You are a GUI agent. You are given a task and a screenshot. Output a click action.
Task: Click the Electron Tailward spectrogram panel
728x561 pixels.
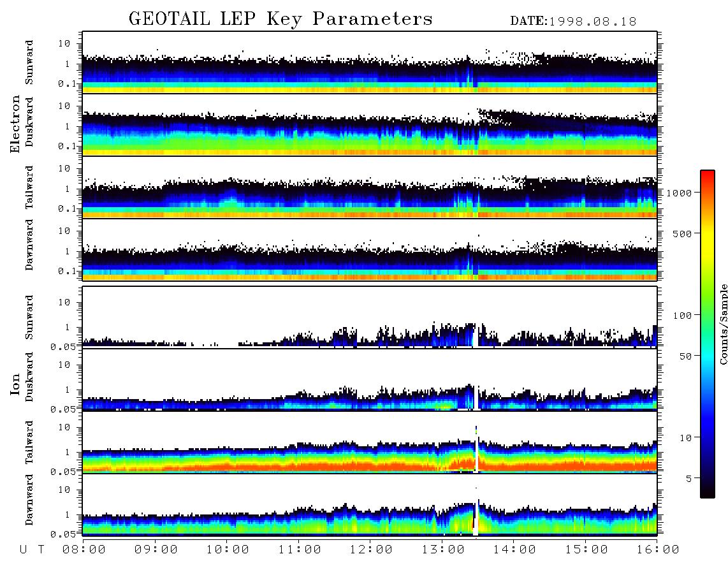tap(370, 187)
